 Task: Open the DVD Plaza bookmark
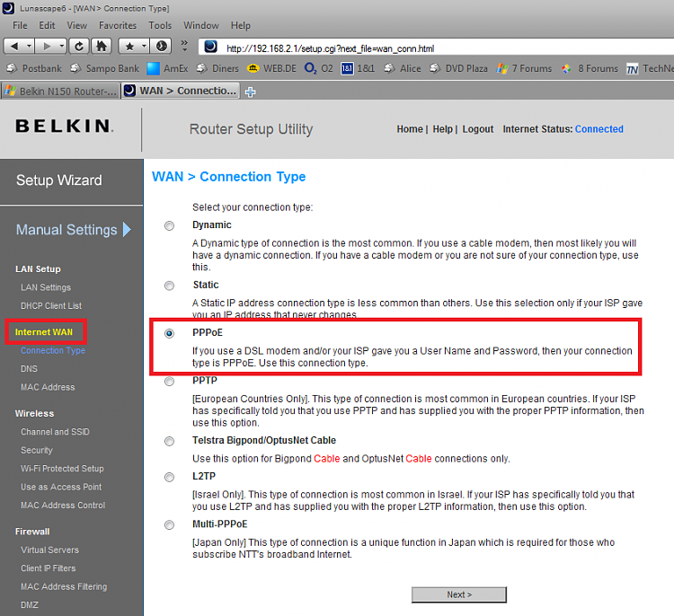tap(458, 68)
